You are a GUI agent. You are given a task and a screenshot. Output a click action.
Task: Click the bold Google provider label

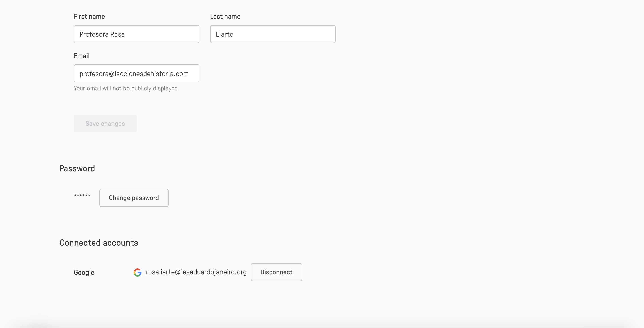pos(84,272)
